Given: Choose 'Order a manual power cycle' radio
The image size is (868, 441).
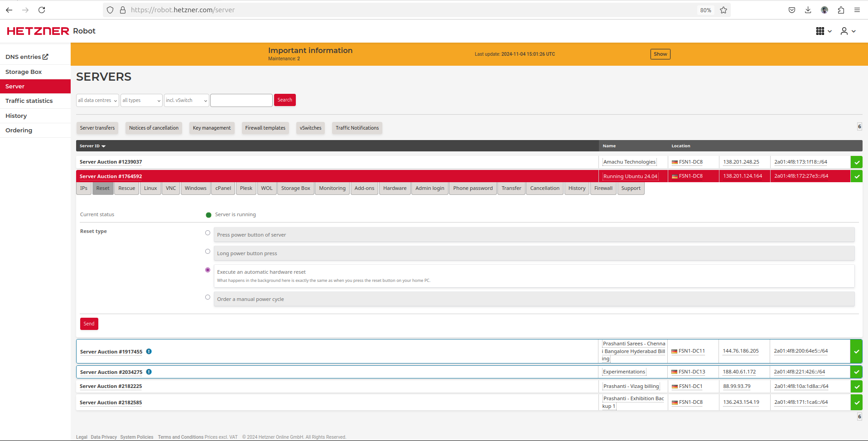Looking at the screenshot, I should [207, 297].
